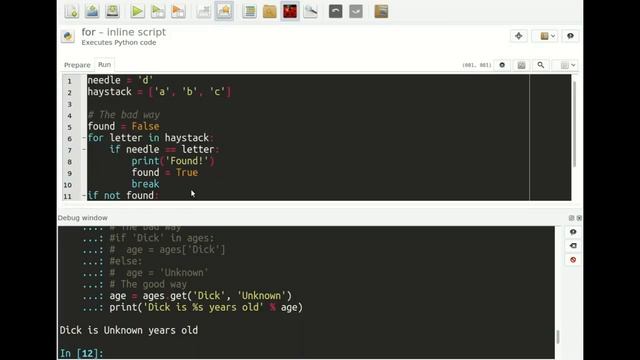Collapse the for loop fold on line 6
This screenshot has width=640, height=360.
click(84, 138)
